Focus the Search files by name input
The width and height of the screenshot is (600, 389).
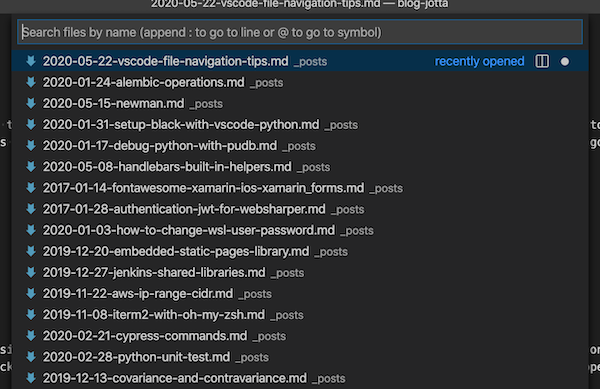(x=300, y=32)
